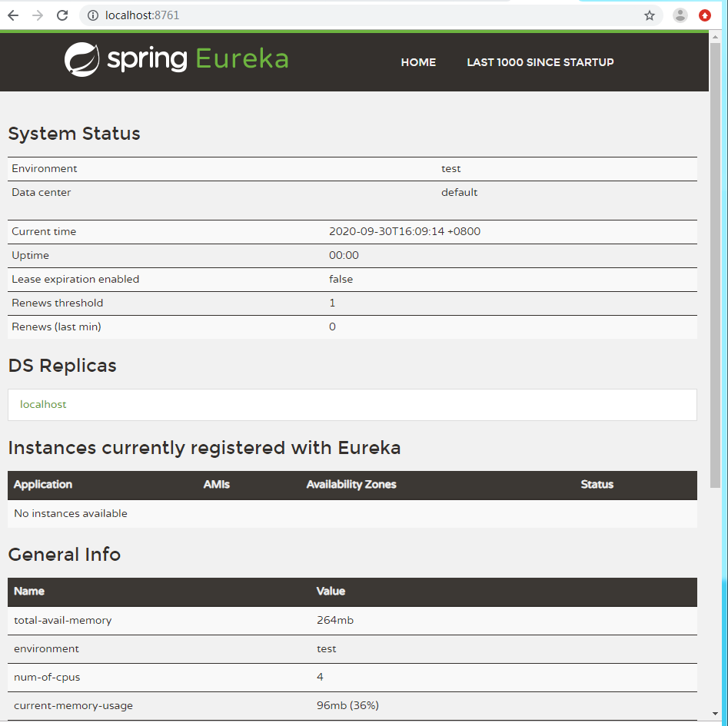Click the System Status heading
Viewport: 728px width, 726px height.
coord(75,134)
